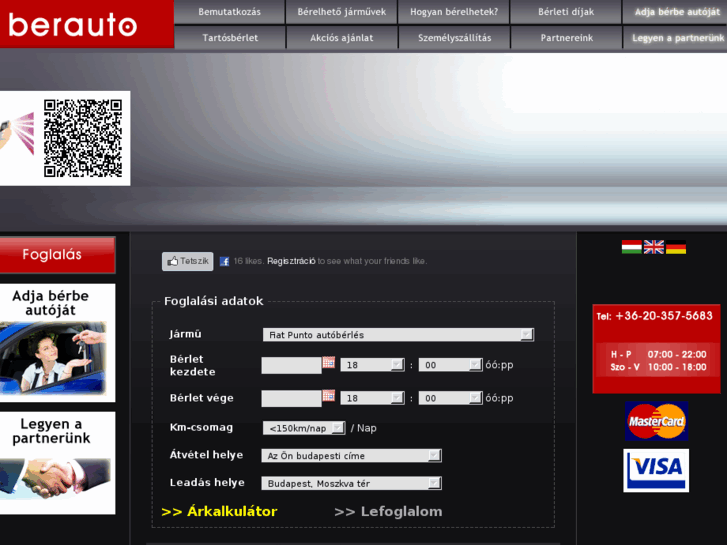The width and height of the screenshot is (727, 545).
Task: Open Hogyan bérelhetek? menu item
Action: (454, 12)
